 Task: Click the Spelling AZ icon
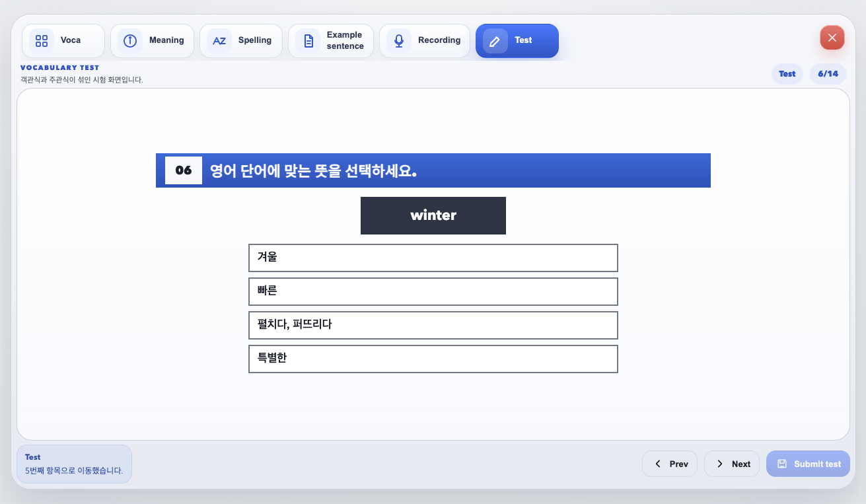(x=219, y=41)
